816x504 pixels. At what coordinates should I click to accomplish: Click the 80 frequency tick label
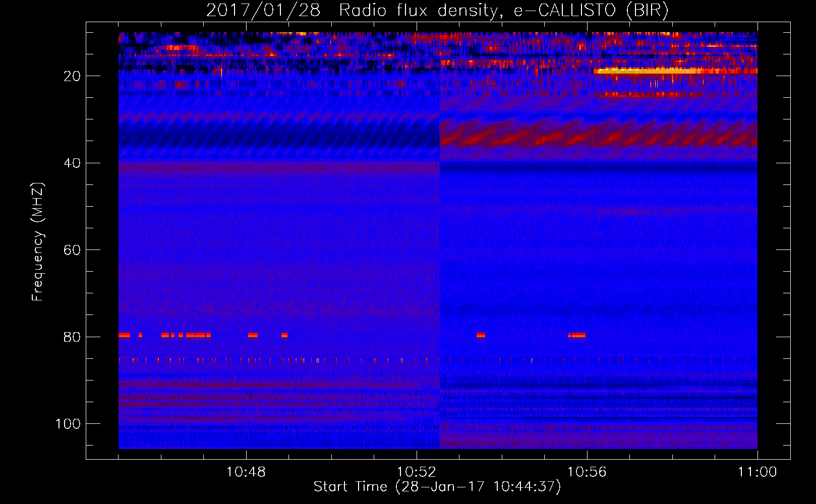pos(72,337)
